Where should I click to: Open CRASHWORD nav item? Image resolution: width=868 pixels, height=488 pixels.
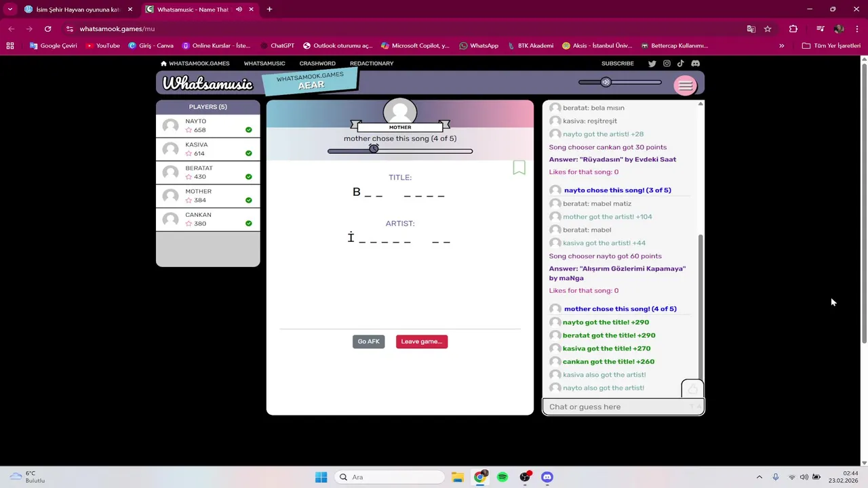tap(317, 64)
